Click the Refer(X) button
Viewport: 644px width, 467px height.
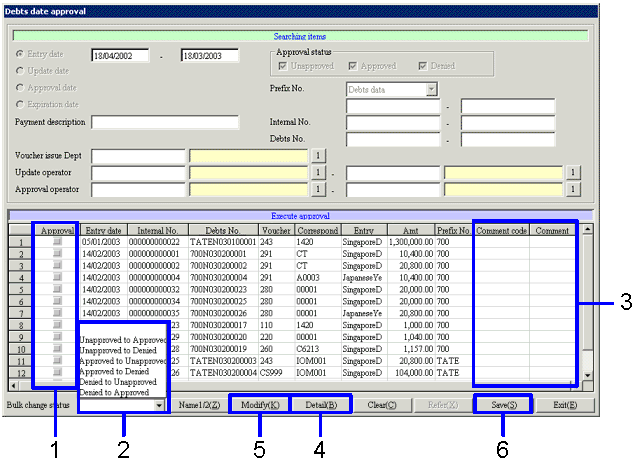pyautogui.click(x=443, y=405)
